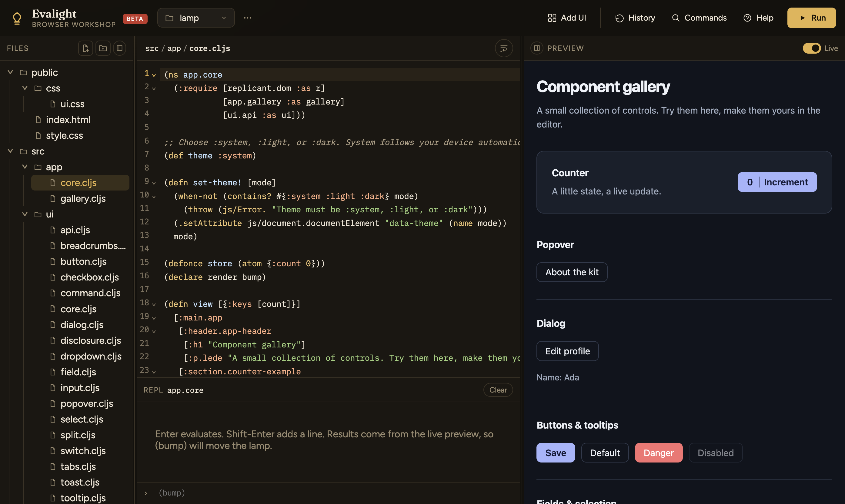
Task: Click the new file icon in Files panel
Action: [x=85, y=48]
